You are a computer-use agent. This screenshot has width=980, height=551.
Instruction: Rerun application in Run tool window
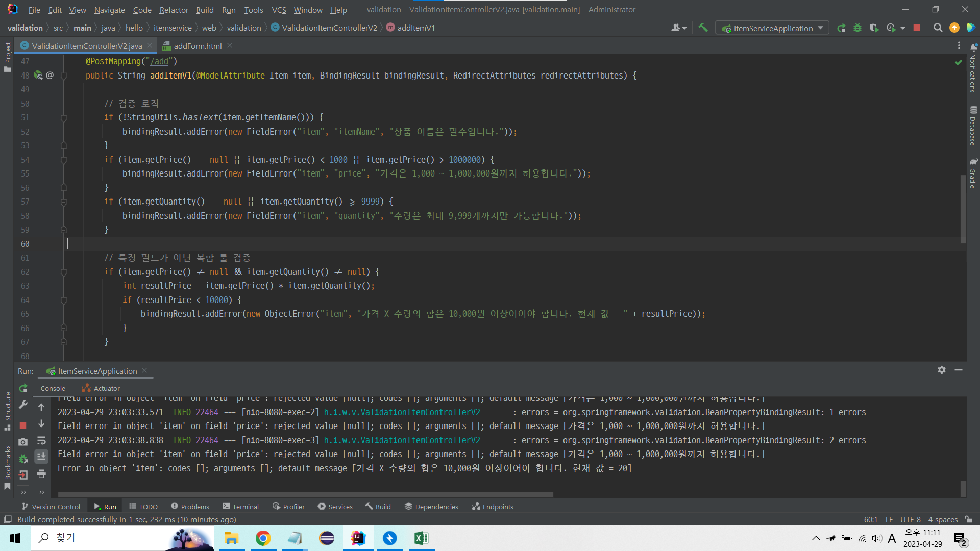23,388
